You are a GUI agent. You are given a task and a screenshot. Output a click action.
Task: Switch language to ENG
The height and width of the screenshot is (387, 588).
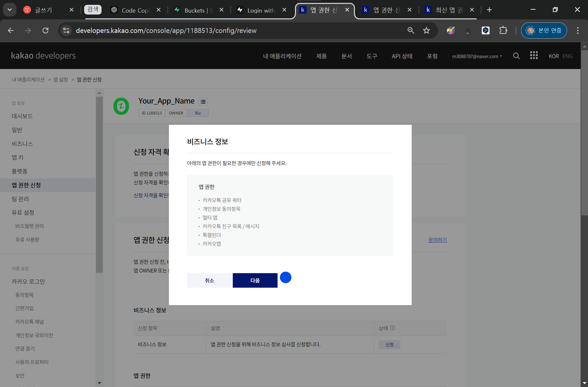(x=568, y=56)
